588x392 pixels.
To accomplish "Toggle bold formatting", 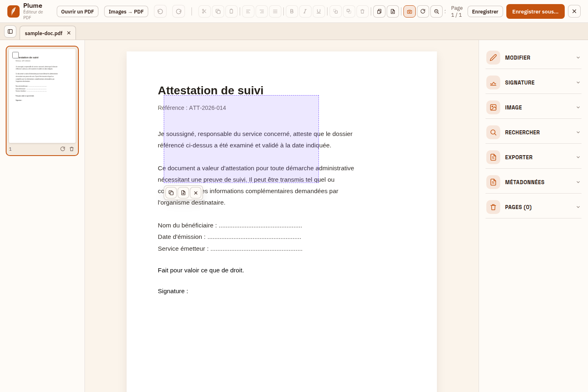I will click(292, 11).
